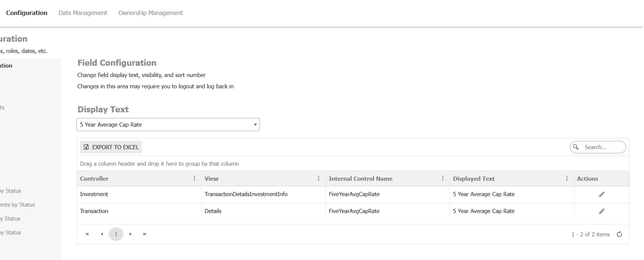Click the edit pencil for Transaction row
Image resolution: width=644 pixels, height=260 pixels.
[x=601, y=211]
